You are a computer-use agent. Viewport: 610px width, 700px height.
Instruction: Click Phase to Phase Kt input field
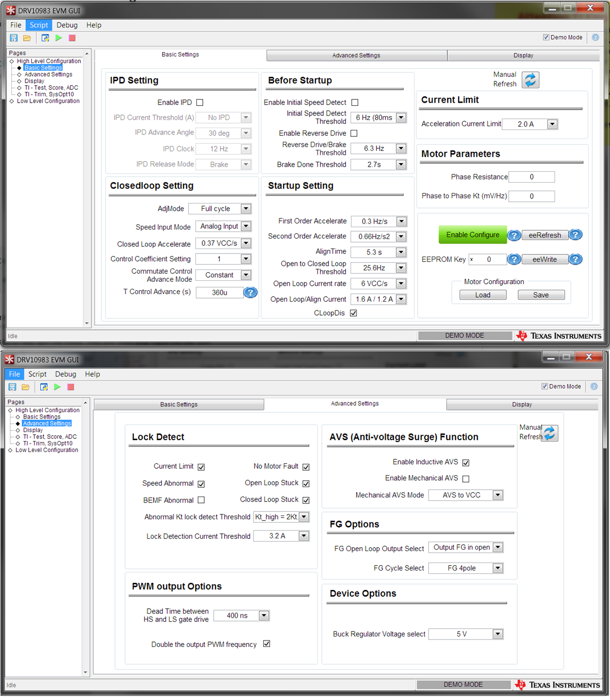[x=532, y=196]
